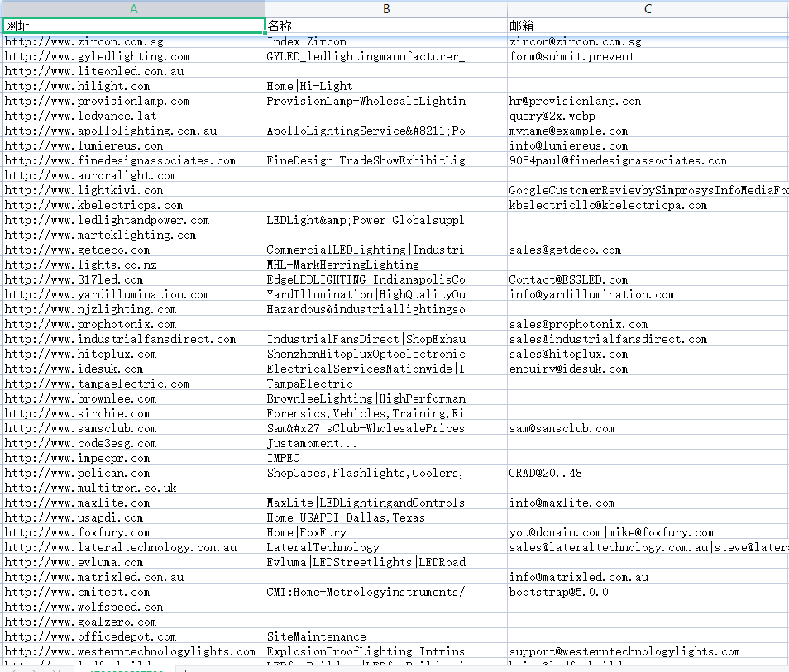789x672 pixels.
Task: Click the sales@hitoplux.com email cell
Action: pyautogui.click(x=648, y=354)
